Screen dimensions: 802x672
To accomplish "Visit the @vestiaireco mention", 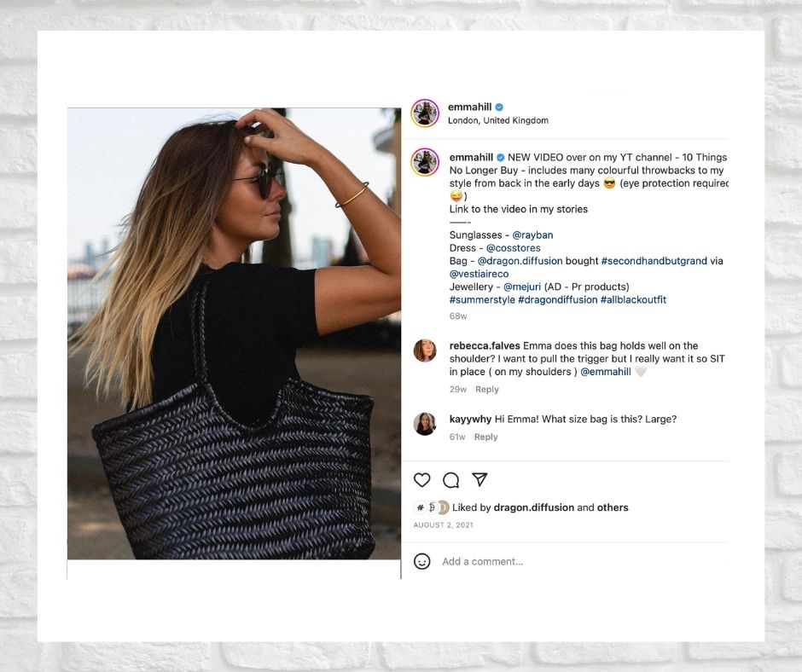I will [479, 274].
